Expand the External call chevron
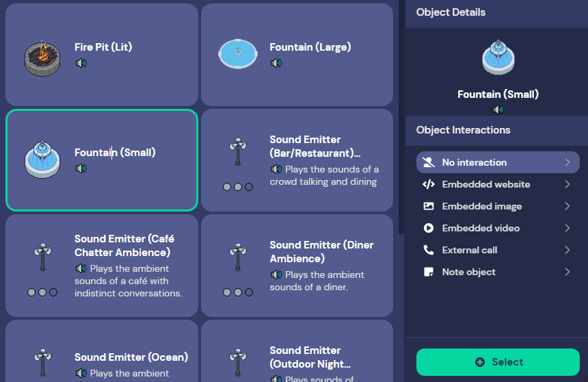The width and height of the screenshot is (588, 382). click(x=567, y=250)
